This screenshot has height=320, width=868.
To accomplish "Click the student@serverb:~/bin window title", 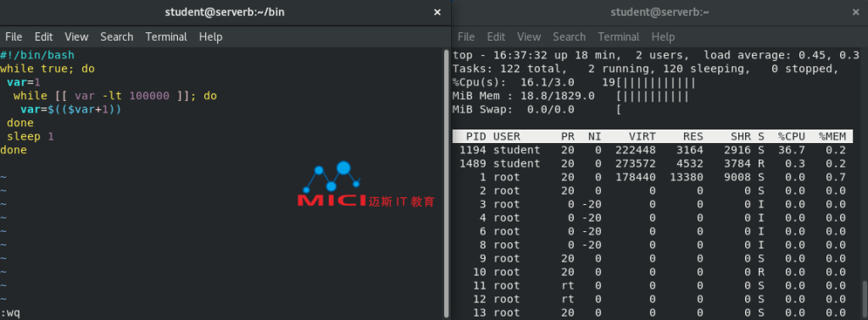I will point(225,12).
